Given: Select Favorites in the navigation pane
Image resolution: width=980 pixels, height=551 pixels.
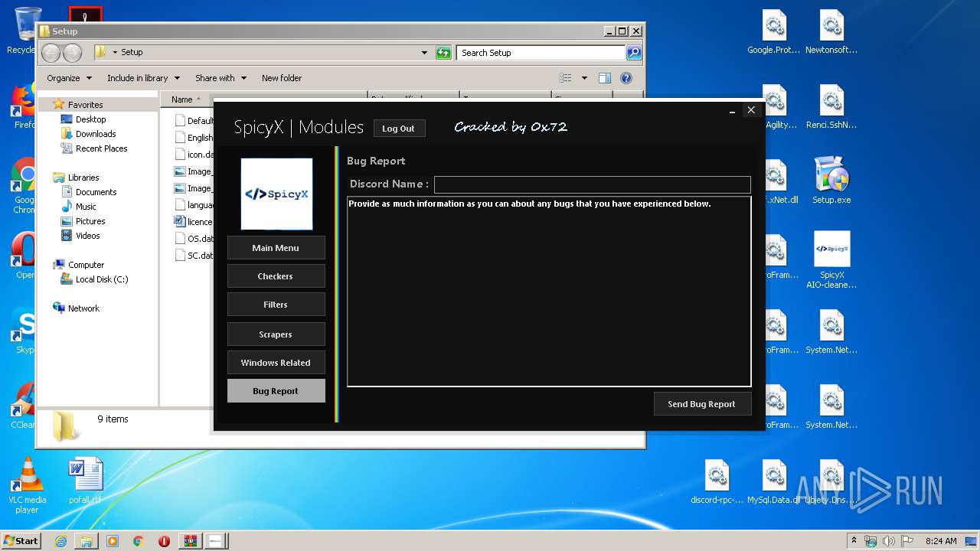Looking at the screenshot, I should pyautogui.click(x=85, y=105).
